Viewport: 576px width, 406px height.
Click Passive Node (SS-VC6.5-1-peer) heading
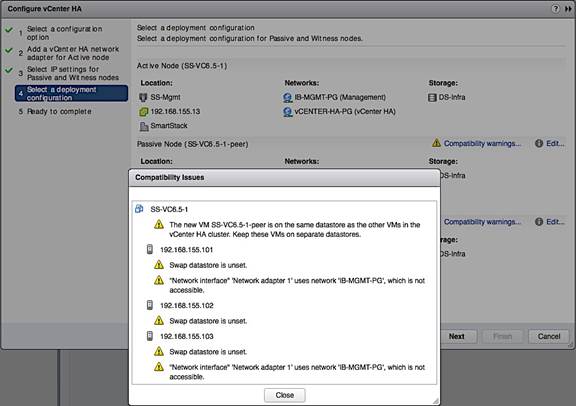192,144
